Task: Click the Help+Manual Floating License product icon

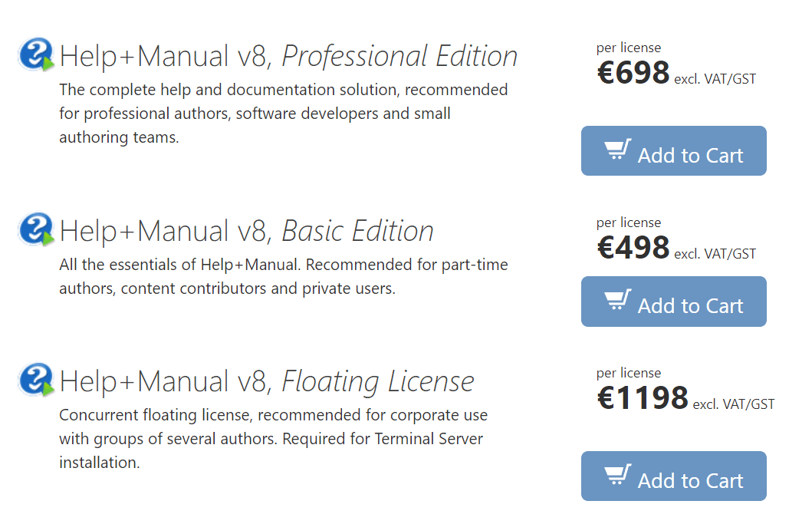Action: [36, 380]
